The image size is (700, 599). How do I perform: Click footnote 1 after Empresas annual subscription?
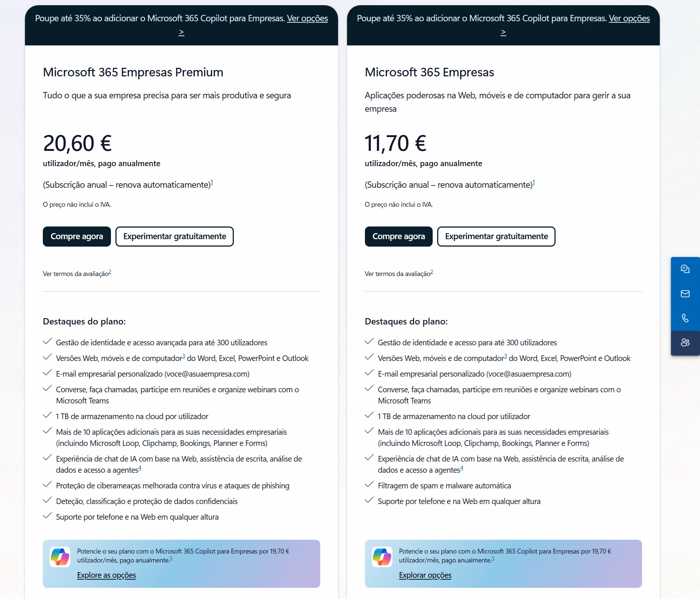(x=534, y=182)
